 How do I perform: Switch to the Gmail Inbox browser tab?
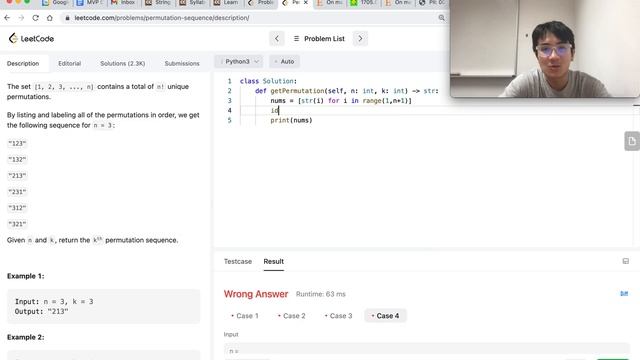click(x=124, y=2)
